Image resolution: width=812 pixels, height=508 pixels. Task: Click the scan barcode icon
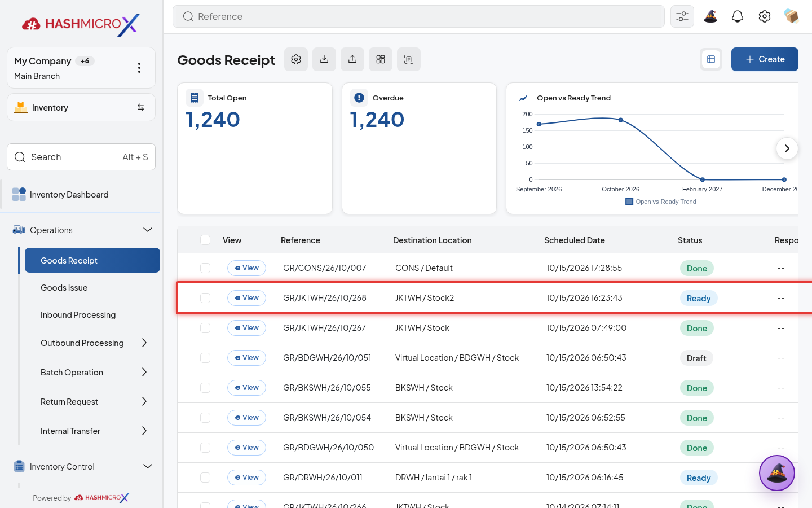(409, 59)
